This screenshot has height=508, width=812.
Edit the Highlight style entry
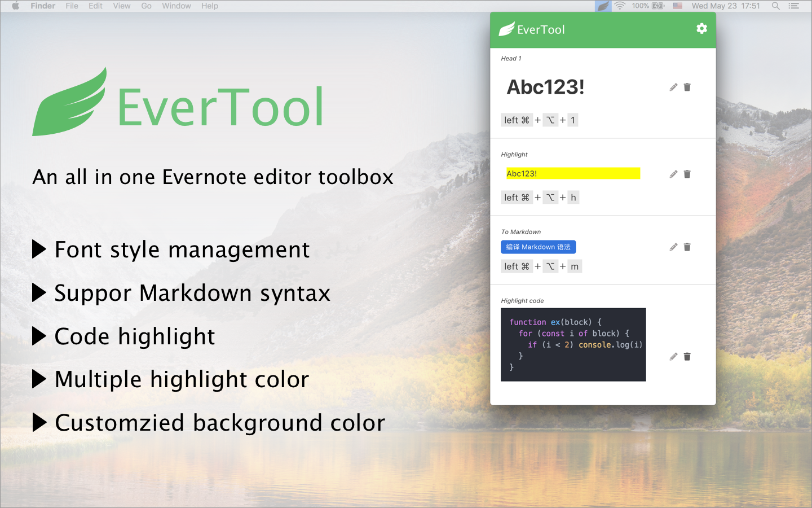673,174
